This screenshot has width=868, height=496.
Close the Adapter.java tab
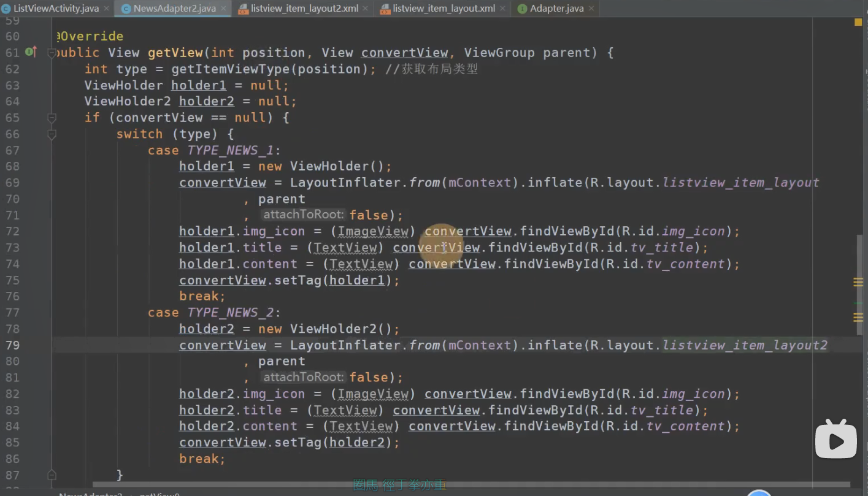pyautogui.click(x=591, y=9)
